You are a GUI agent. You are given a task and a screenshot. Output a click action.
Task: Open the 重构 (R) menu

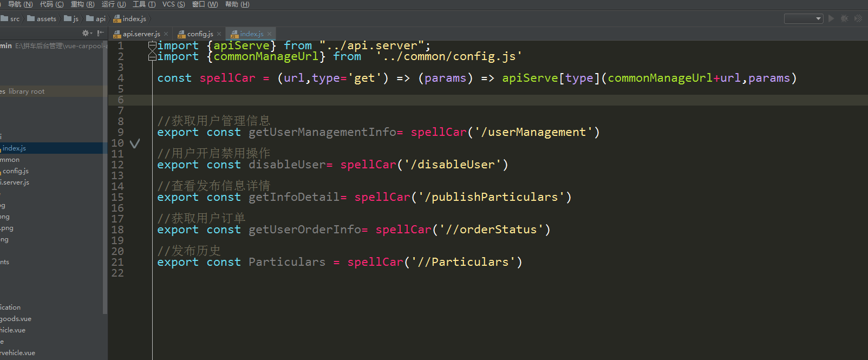(x=82, y=4)
